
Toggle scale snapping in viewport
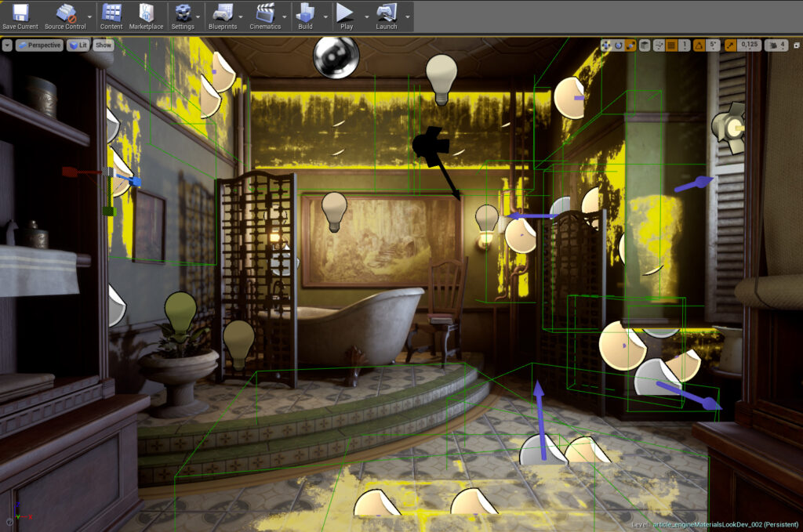coord(730,45)
